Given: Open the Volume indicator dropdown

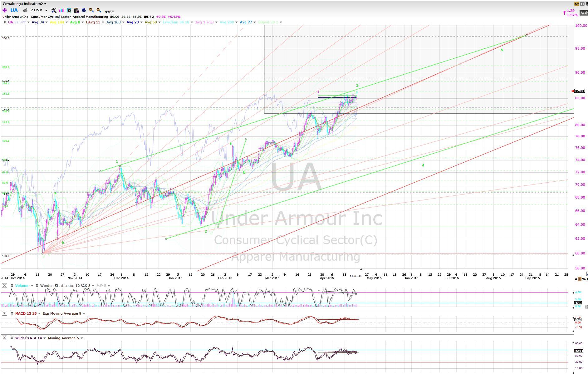Looking at the screenshot, I should click(x=32, y=286).
